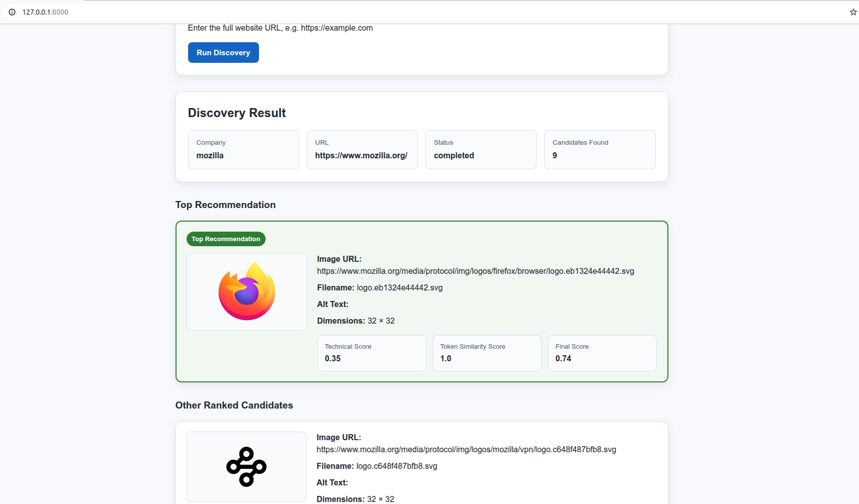
Task: Click the Token Similarity Score 1.0 box
Action: click(487, 353)
